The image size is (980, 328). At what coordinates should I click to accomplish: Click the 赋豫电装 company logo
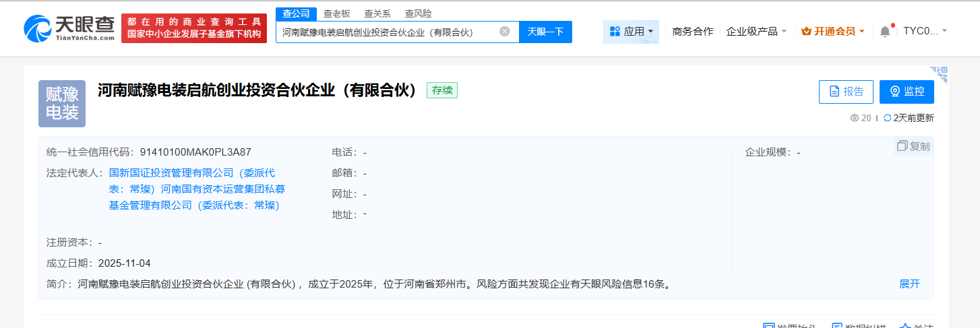click(62, 103)
